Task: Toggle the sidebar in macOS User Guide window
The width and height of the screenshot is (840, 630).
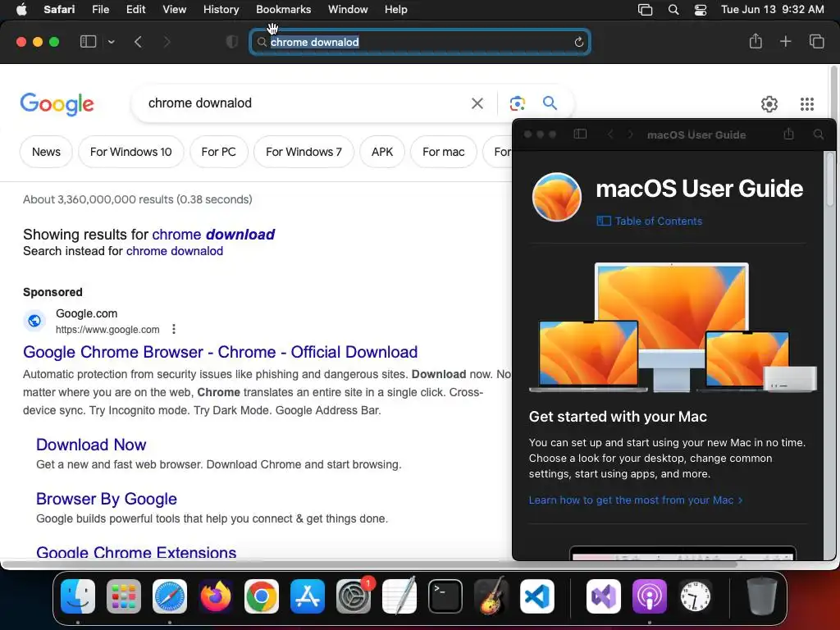Action: click(x=580, y=134)
